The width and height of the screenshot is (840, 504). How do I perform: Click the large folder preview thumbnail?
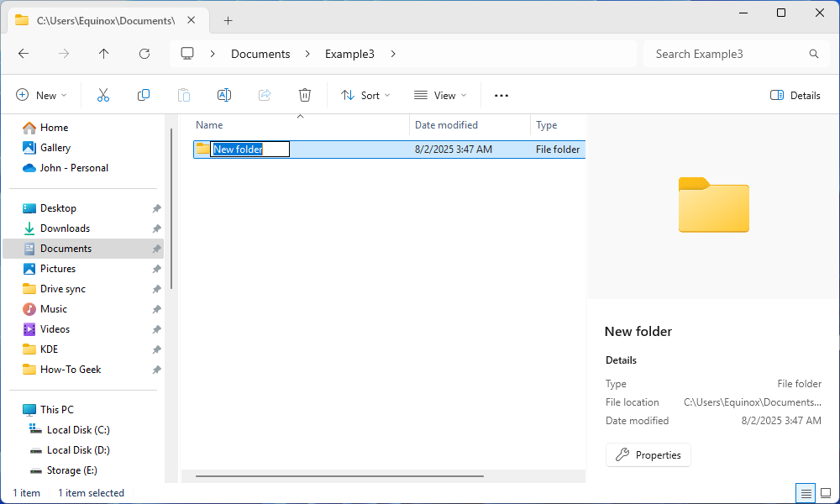coord(713,205)
